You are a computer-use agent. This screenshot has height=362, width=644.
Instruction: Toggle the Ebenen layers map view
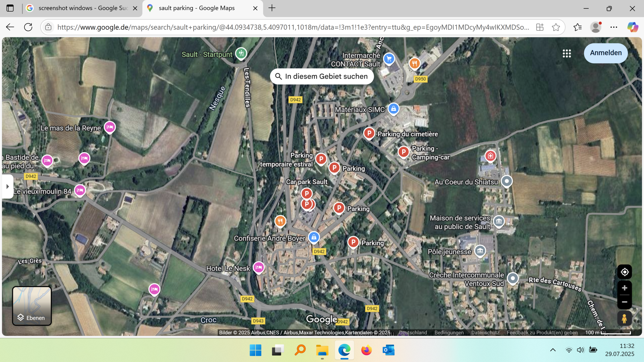click(x=32, y=306)
